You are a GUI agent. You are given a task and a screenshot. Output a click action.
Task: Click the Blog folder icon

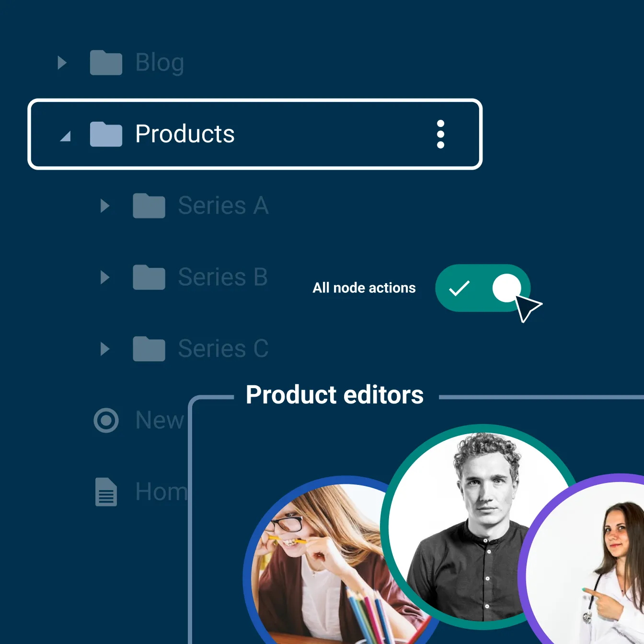point(106,63)
